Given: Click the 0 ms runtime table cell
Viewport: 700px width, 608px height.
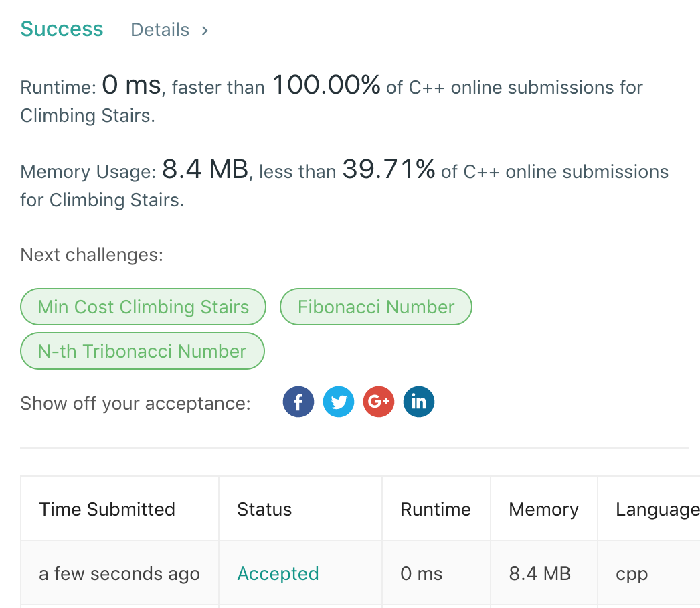Looking at the screenshot, I should [x=422, y=574].
